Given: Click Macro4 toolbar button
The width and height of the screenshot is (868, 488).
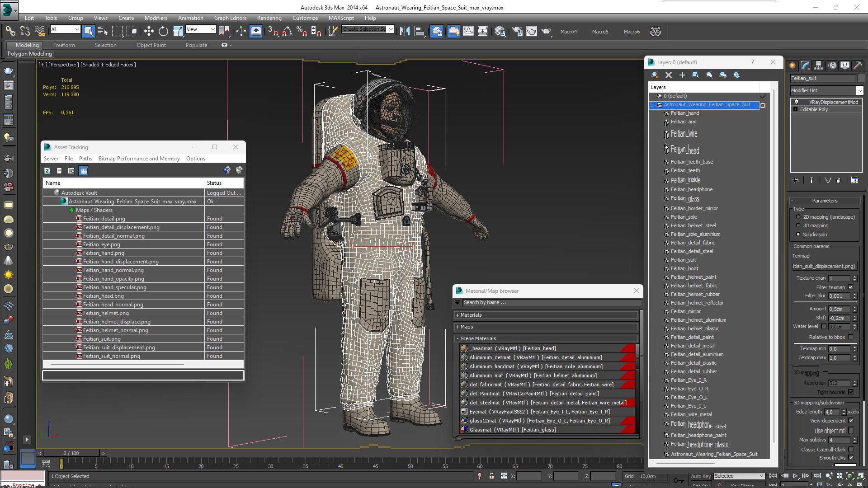Looking at the screenshot, I should coord(568,32).
